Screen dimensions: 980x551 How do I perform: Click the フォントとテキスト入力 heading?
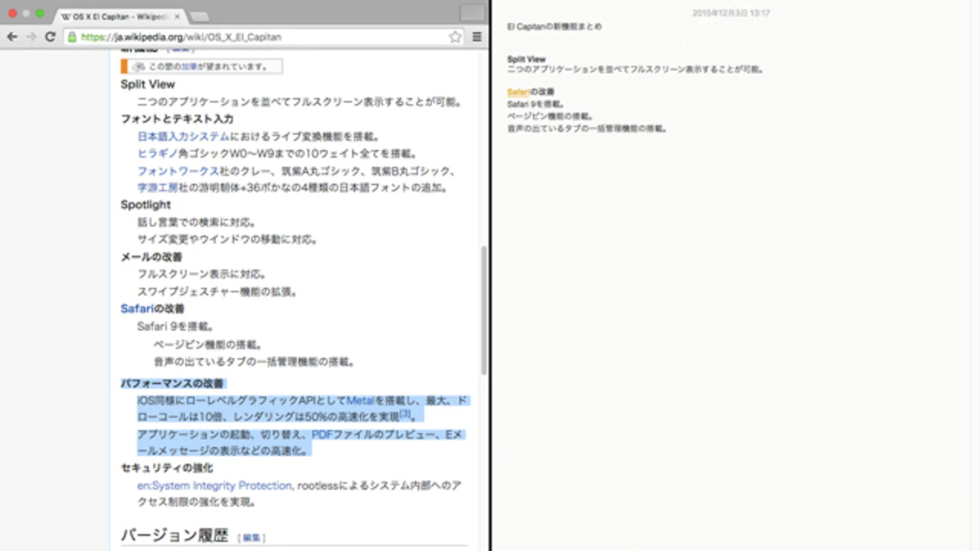pos(177,119)
